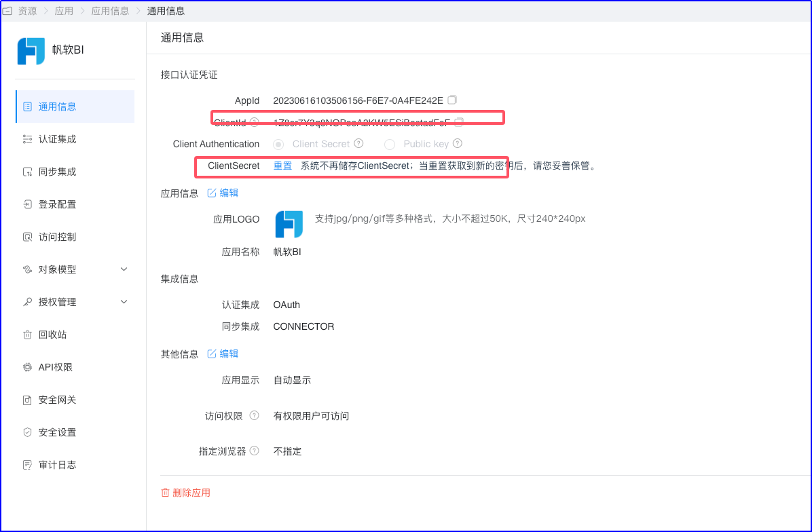This screenshot has height=532, width=812.
Task: Select the Public key radio button
Action: coord(390,145)
